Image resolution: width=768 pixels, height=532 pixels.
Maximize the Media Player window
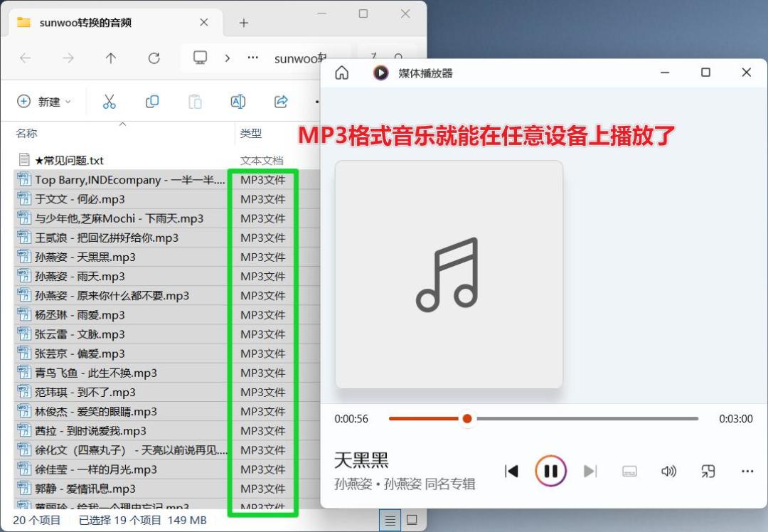(705, 73)
